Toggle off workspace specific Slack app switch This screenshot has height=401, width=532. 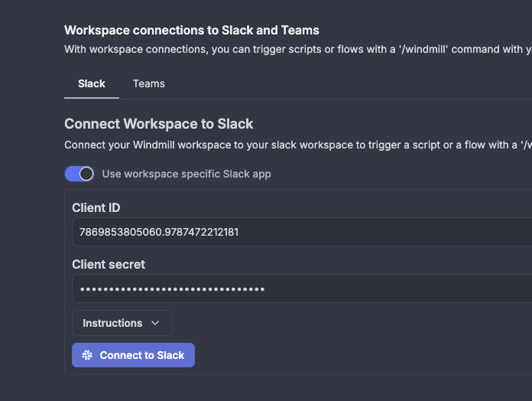(x=79, y=174)
